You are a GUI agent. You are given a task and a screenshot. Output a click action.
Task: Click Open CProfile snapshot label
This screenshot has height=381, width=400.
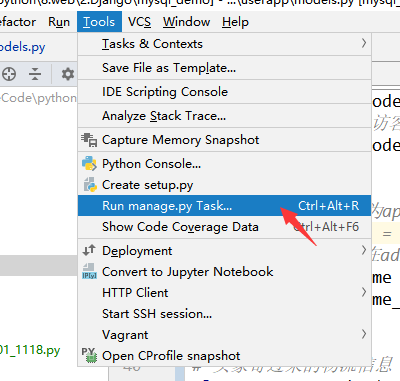(x=171, y=356)
